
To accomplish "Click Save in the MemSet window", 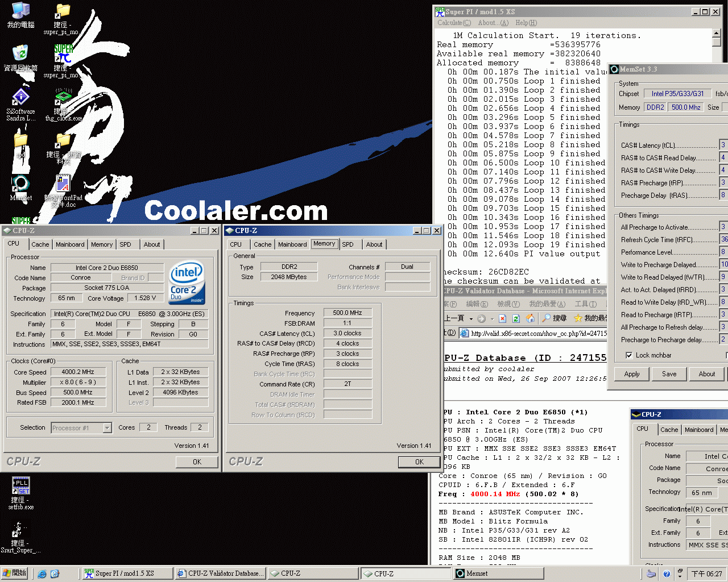I will [669, 374].
